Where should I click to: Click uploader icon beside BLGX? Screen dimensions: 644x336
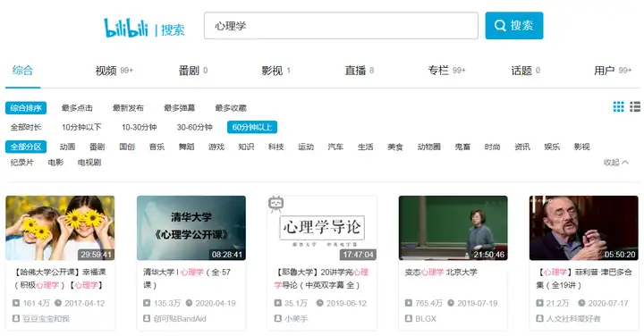(408, 318)
